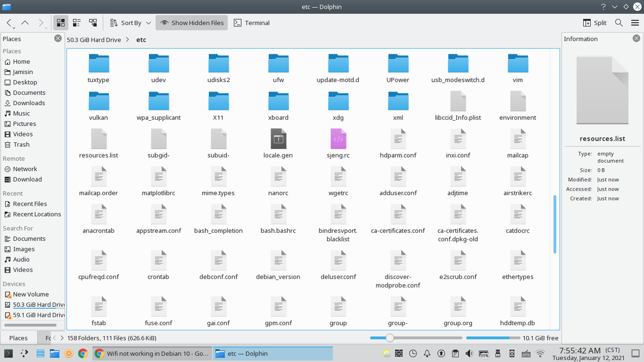Switch to etc — Dolphin taskbar entry
The image size is (644, 362).
pyautogui.click(x=273, y=353)
